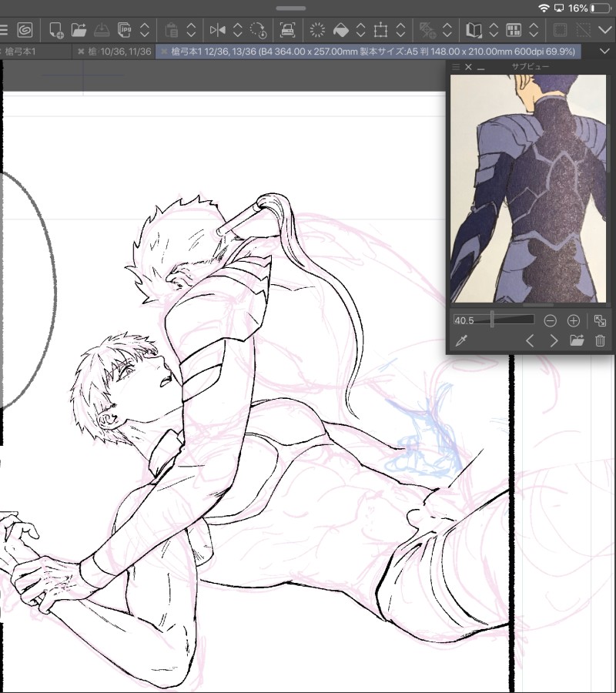Click the Sub View fit-to-panel icon

[x=600, y=321]
